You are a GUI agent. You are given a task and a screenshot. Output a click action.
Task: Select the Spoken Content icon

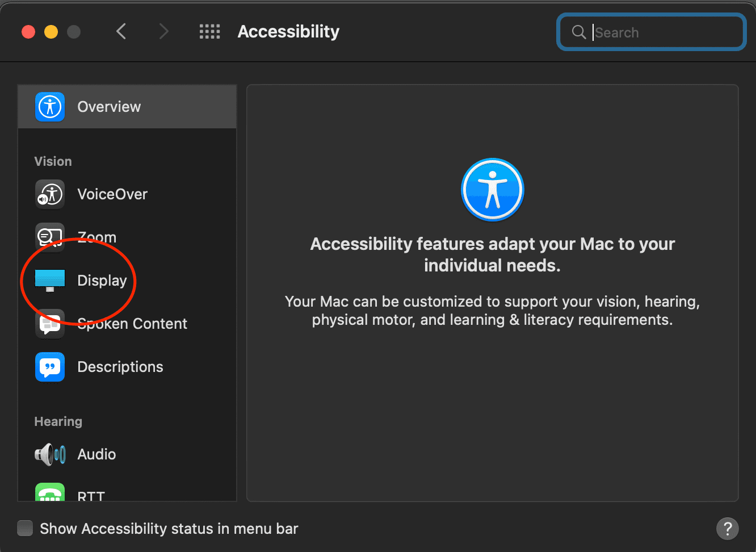point(50,324)
